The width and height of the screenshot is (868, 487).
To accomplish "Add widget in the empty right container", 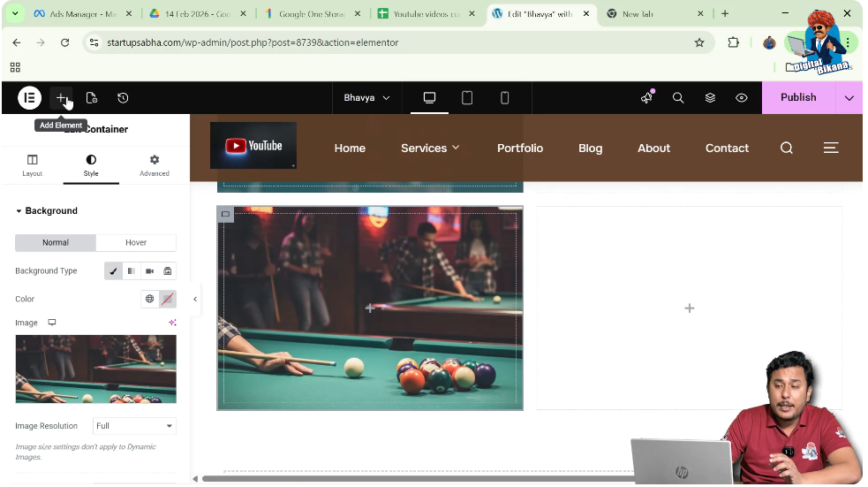I will point(690,308).
